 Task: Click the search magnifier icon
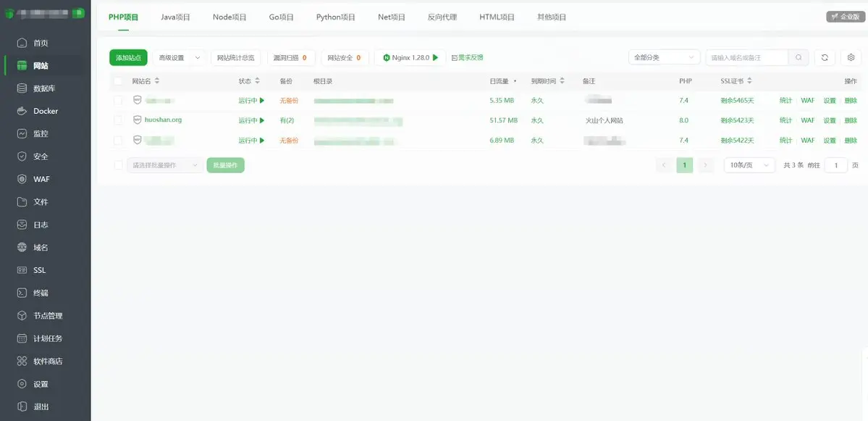799,58
